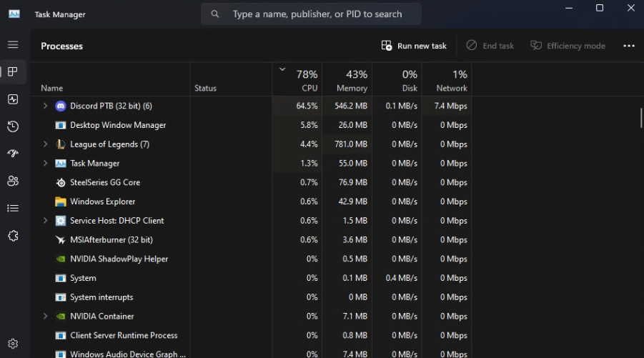Image resolution: width=644 pixels, height=358 pixels.
Task: Click the 64.5% CPU value for Discord
Action: click(307, 106)
